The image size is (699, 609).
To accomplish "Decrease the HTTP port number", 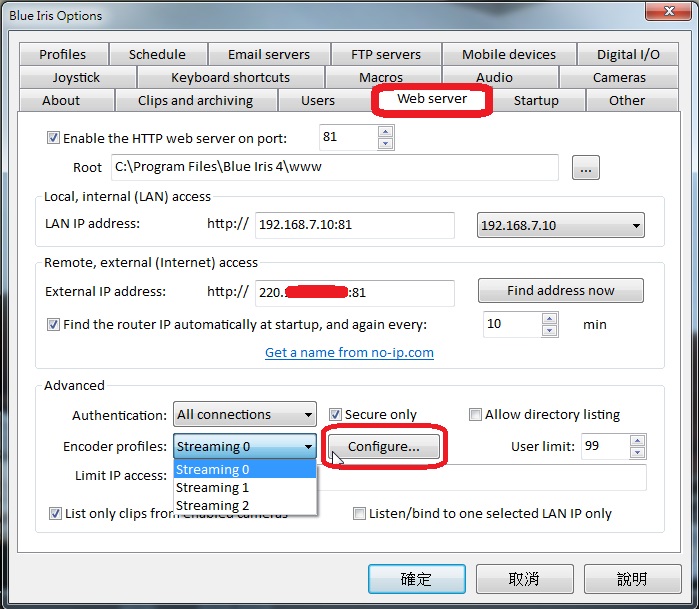I will (386, 144).
